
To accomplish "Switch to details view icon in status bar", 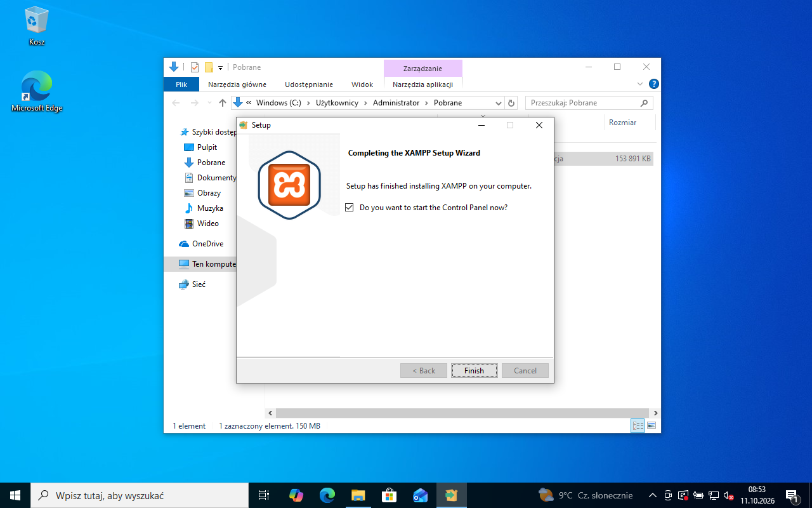I will (638, 425).
